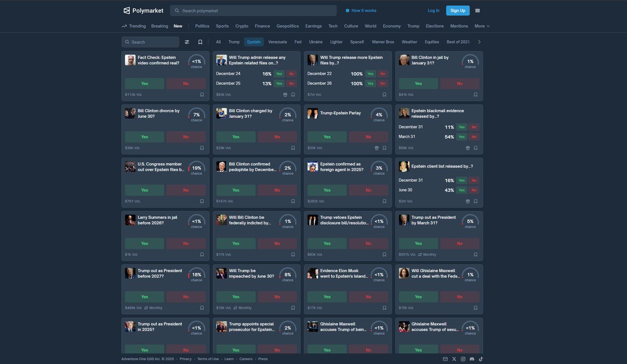Screen dimensions: 627x364
Task: Open the email icon in footer
Action: click(445, 359)
